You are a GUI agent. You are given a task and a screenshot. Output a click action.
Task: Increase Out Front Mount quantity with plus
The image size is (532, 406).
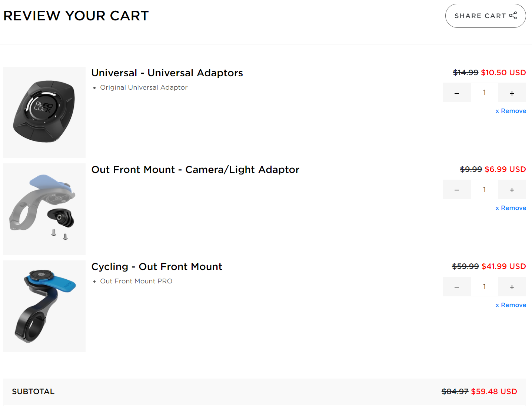pos(512,287)
